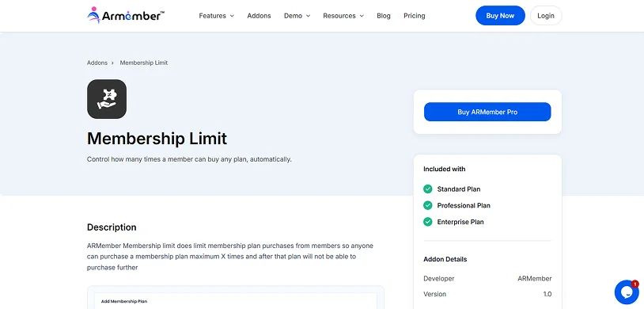Click the Enterprise Plan label
Image resolution: width=644 pixels, height=309 pixels.
pos(460,222)
